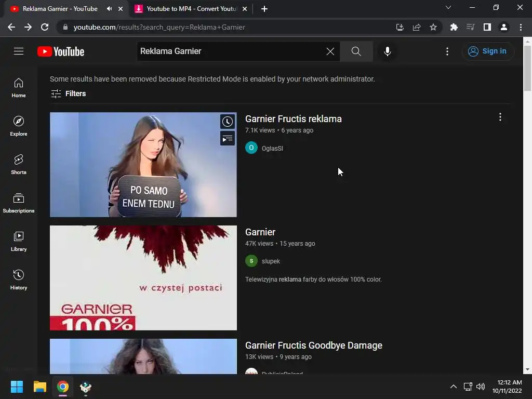
Task: Start voice search with microphone
Action: pyautogui.click(x=387, y=51)
